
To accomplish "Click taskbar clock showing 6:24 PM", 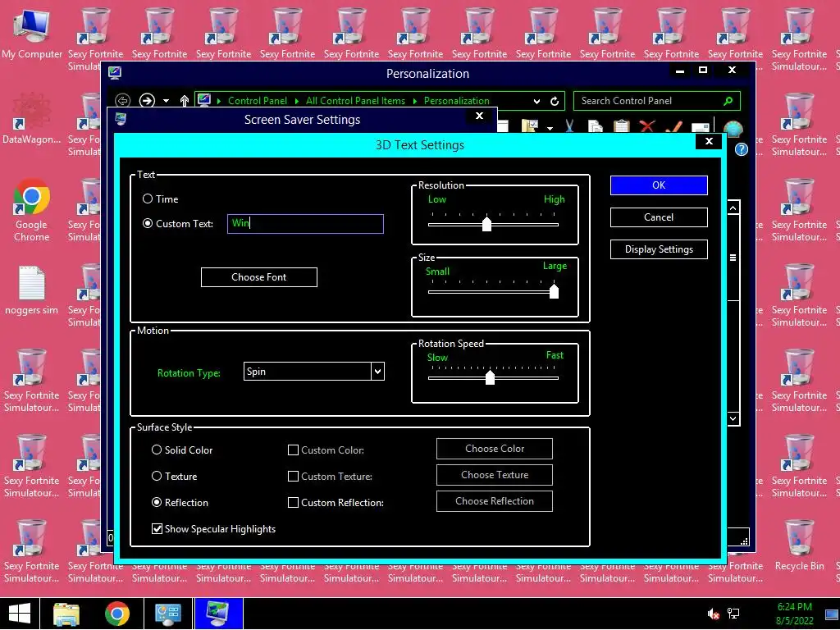I will pyautogui.click(x=795, y=614).
